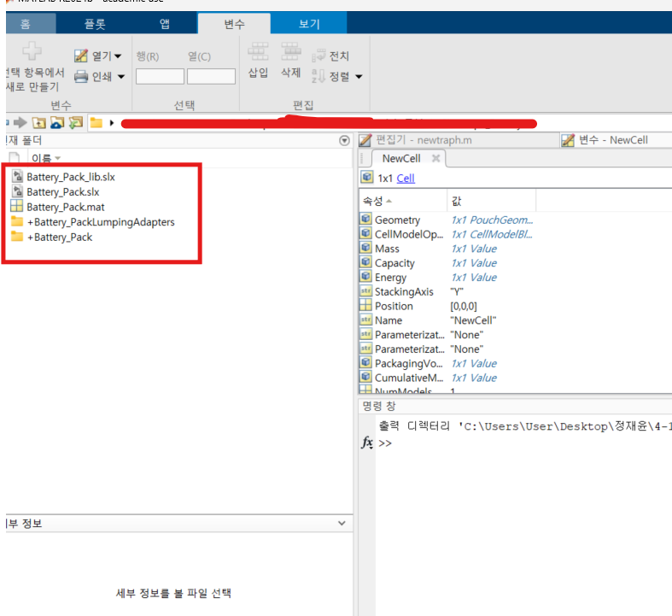The width and height of the screenshot is (672, 616).
Task: Select Battery_Pack.mat file
Action: 66,207
